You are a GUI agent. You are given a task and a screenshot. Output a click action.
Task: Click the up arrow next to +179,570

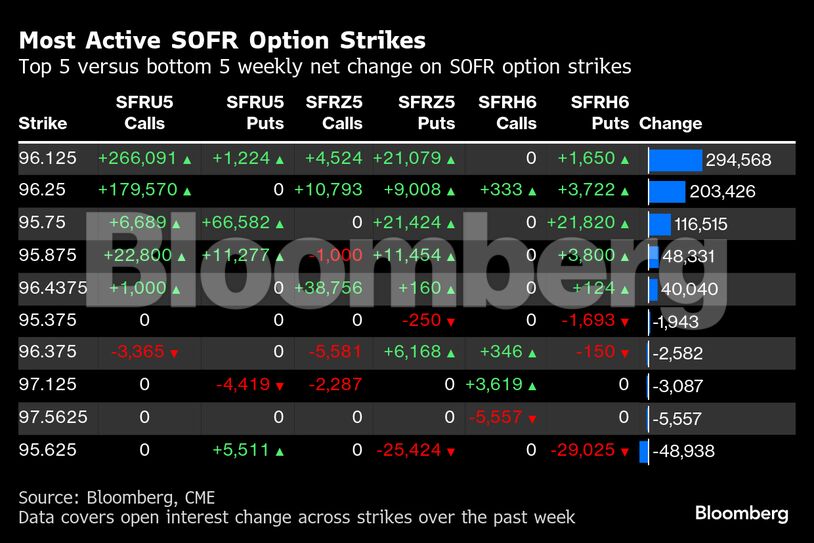pos(187,192)
